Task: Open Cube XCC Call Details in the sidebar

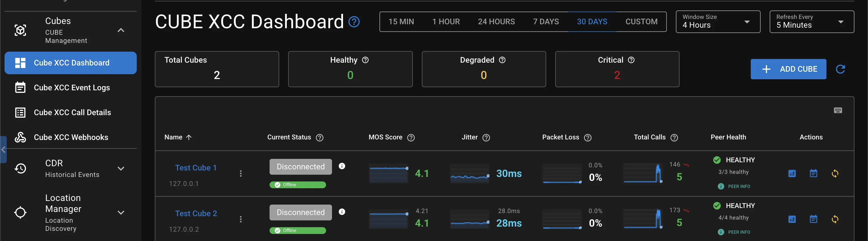Action: (70, 112)
